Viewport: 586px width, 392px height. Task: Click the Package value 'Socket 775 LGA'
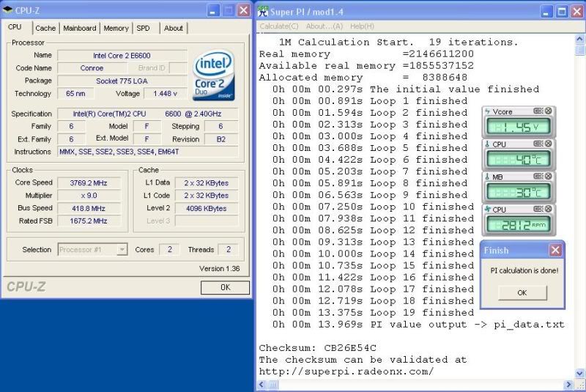pyautogui.click(x=122, y=81)
